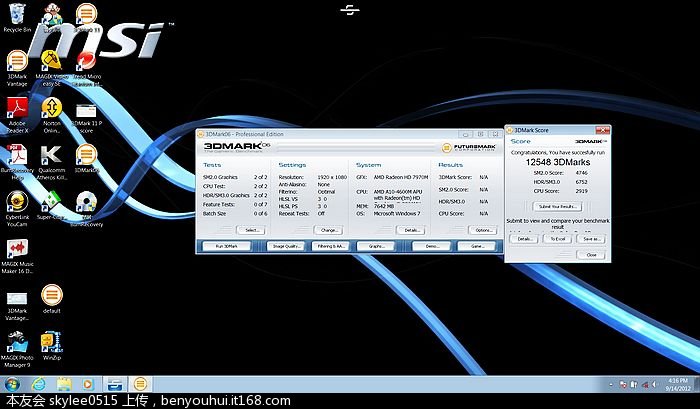Open the Graphs... tool
The height and width of the screenshot is (409, 700).
coord(376,246)
